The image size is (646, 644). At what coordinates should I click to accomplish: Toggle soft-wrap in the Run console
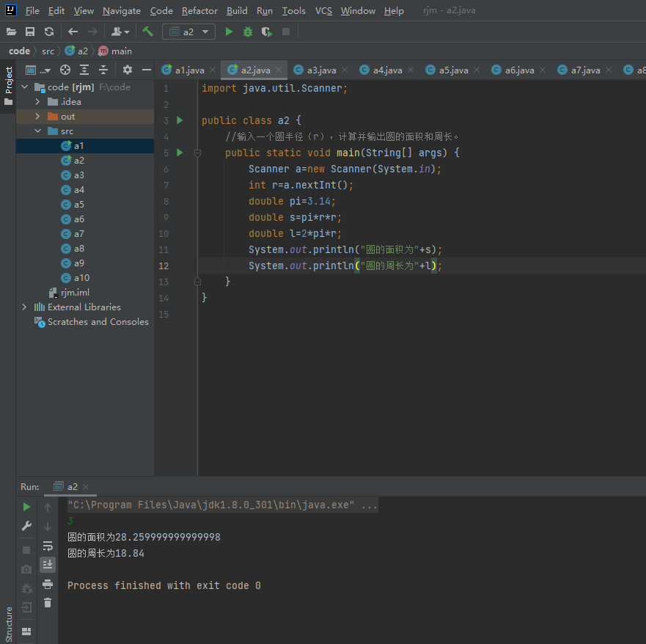[48, 546]
